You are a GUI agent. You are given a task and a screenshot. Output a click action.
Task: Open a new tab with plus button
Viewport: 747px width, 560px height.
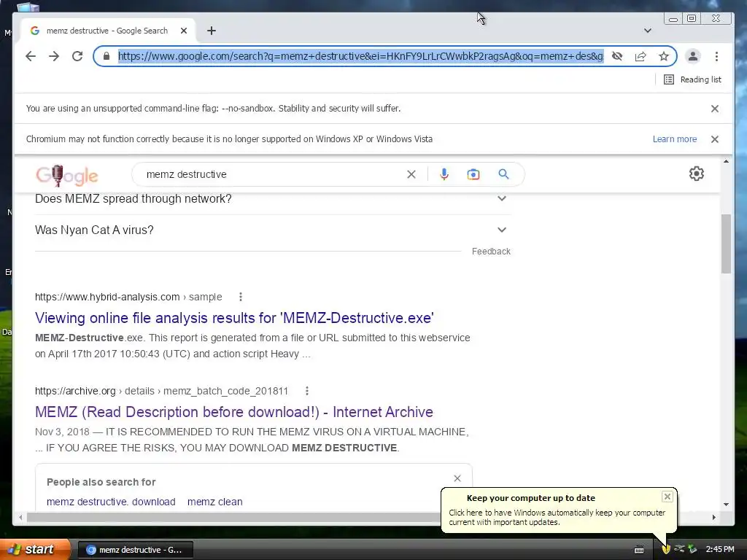coord(212,31)
